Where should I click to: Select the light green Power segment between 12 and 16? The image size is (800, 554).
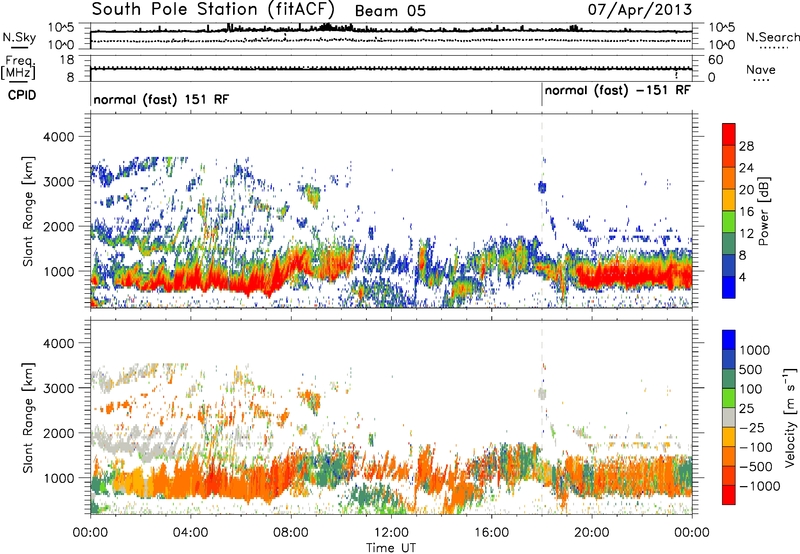[x=729, y=222]
